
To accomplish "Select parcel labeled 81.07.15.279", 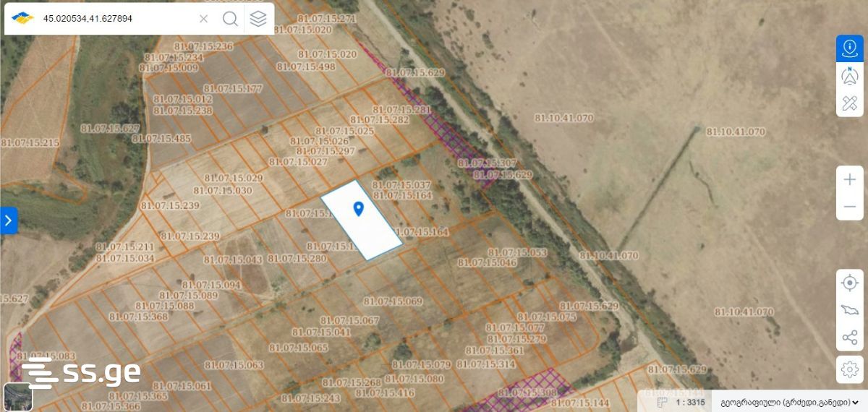I will point(516,339).
